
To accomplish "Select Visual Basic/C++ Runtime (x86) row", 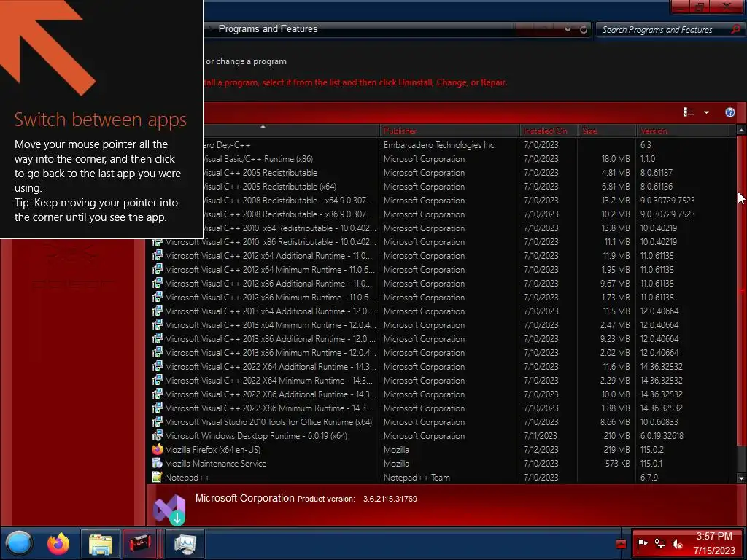I will 466,158.
